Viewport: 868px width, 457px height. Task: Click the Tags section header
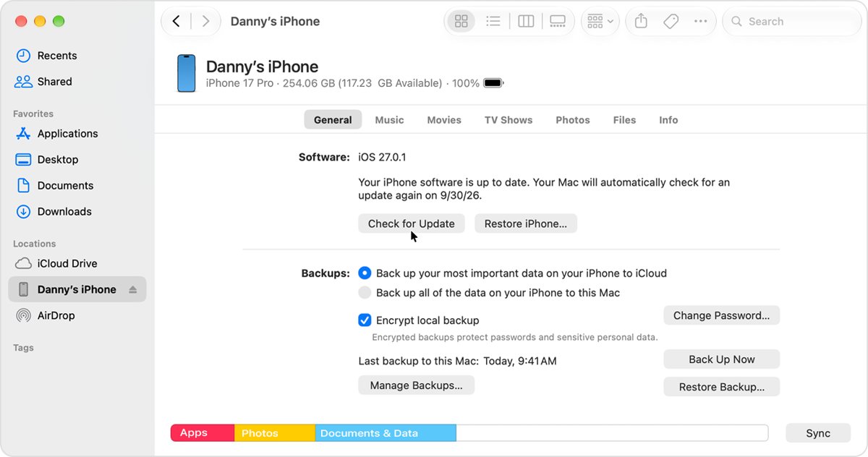pos(23,348)
